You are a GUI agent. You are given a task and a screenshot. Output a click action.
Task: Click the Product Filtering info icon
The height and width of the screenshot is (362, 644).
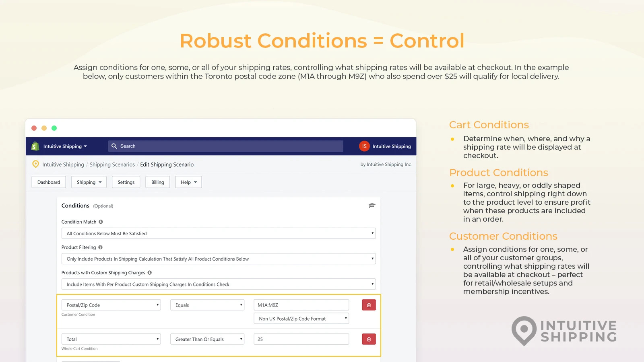coord(100,247)
